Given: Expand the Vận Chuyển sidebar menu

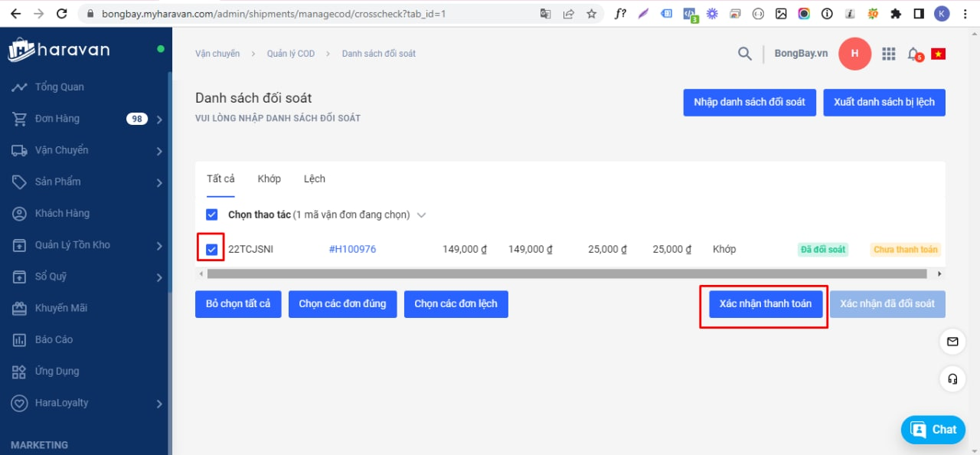Looking at the screenshot, I should click(x=159, y=151).
